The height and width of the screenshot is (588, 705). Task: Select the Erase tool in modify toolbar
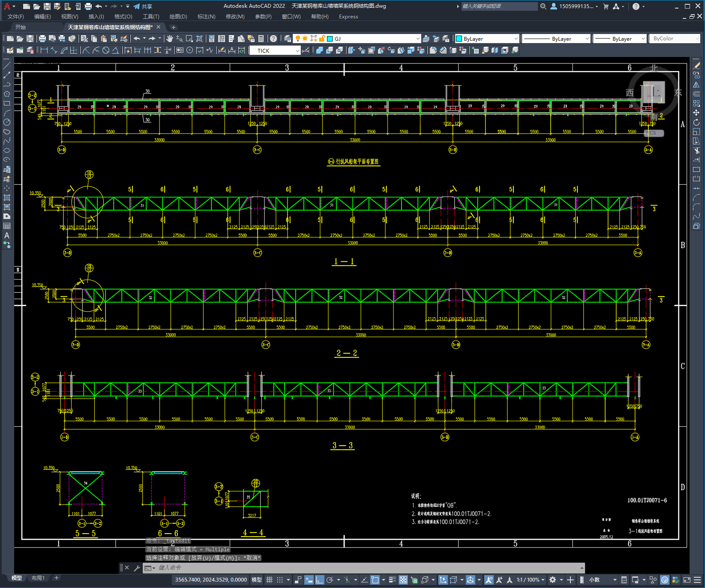pos(696,66)
